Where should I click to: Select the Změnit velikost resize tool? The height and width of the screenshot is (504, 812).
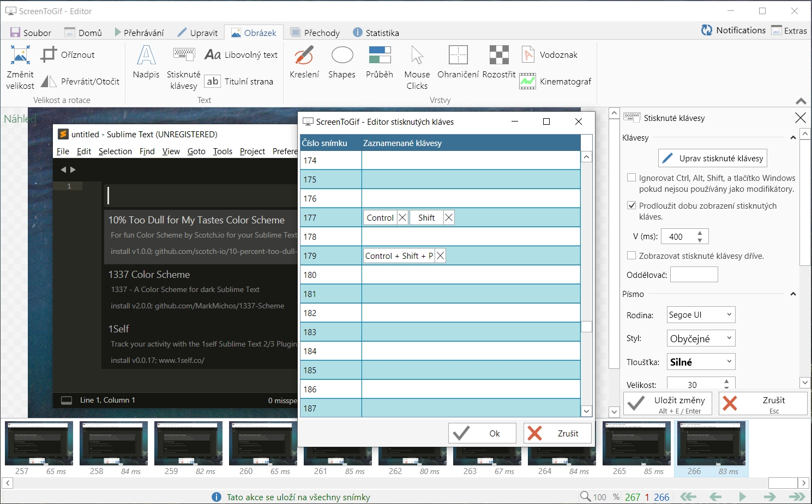20,68
